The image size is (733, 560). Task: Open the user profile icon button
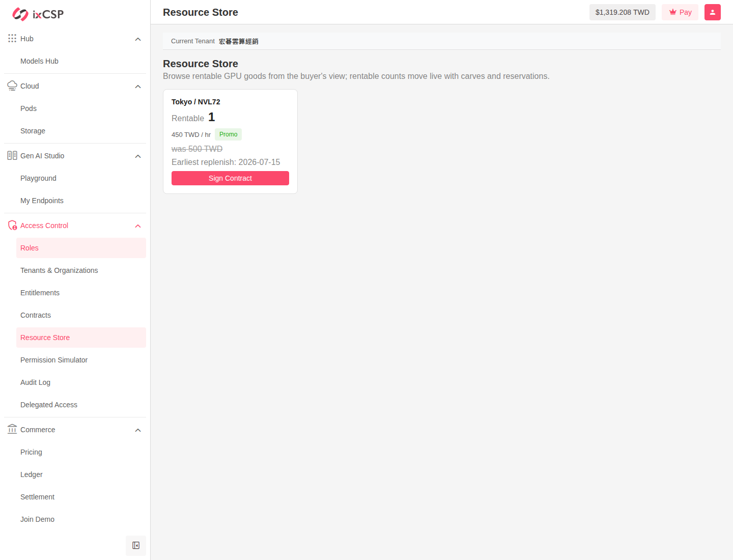pyautogui.click(x=713, y=12)
